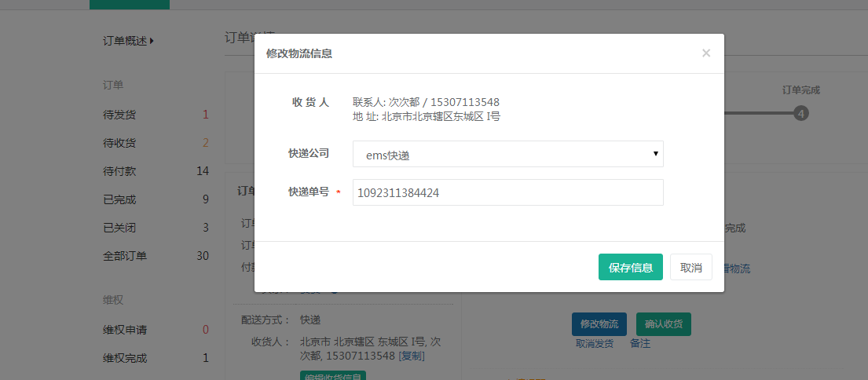Open 待发货 orders in sidebar
The width and height of the screenshot is (868, 380).
click(119, 115)
